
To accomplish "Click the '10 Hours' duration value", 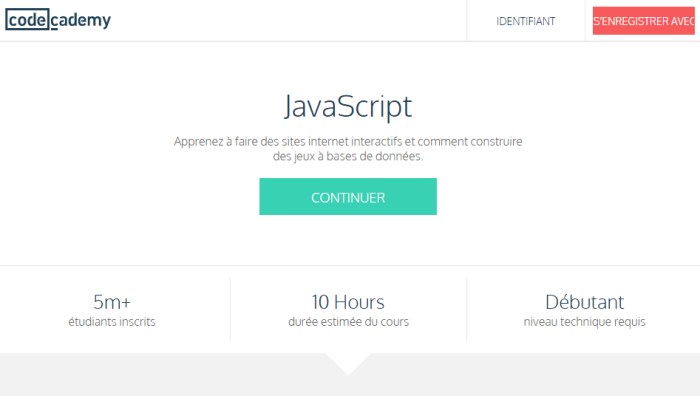I will coord(348,302).
